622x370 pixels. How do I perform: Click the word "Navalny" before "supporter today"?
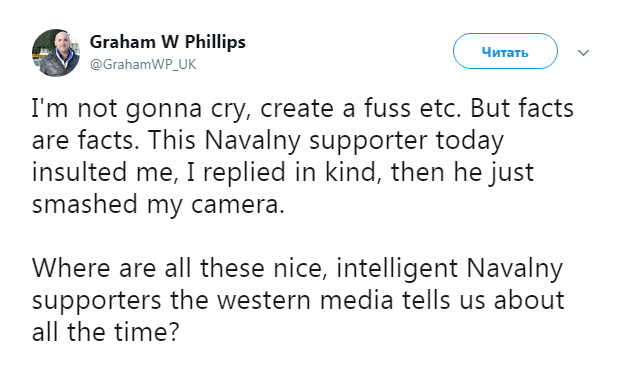253,141
